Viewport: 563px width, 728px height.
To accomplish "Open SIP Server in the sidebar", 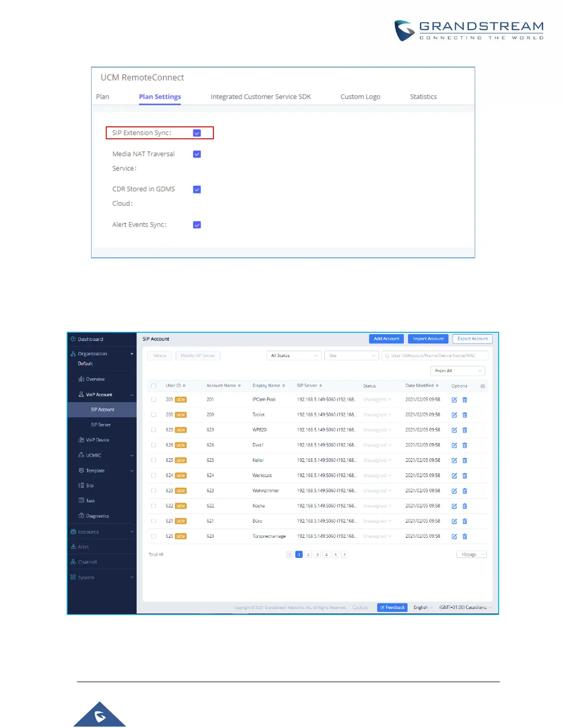I will tap(102, 425).
